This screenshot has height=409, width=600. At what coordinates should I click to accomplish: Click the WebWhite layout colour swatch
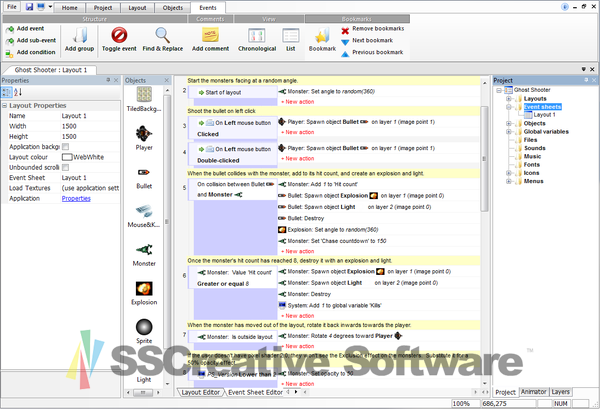click(67, 157)
